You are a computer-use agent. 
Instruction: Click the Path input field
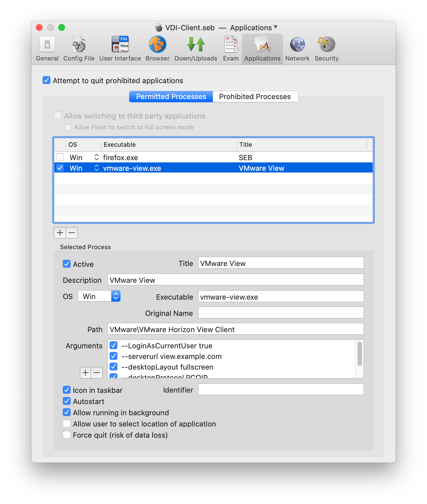pos(236,329)
